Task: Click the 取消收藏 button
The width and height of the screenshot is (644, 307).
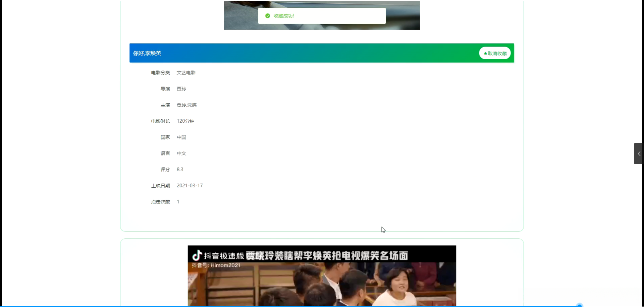Action: [x=495, y=53]
